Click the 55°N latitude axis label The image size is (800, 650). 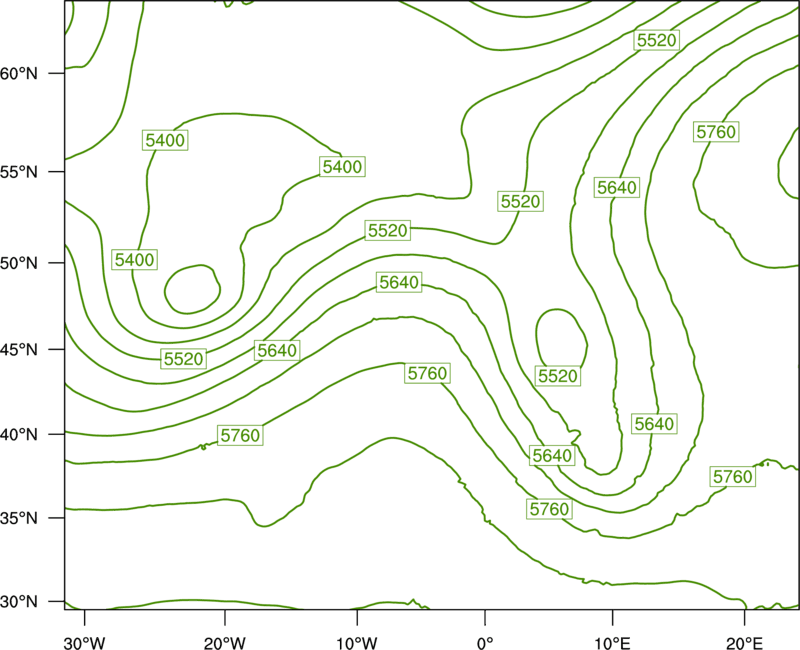pyautogui.click(x=19, y=172)
